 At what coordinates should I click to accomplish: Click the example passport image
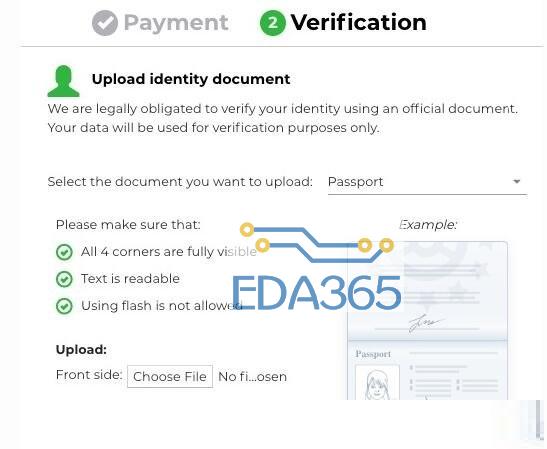[x=428, y=321]
